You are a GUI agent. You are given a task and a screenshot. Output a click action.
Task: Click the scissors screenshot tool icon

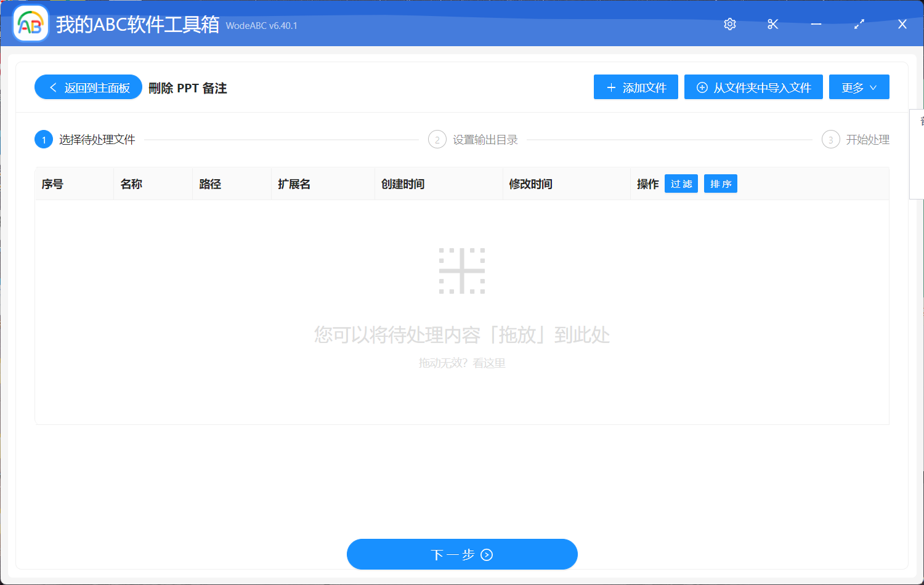[x=772, y=24]
